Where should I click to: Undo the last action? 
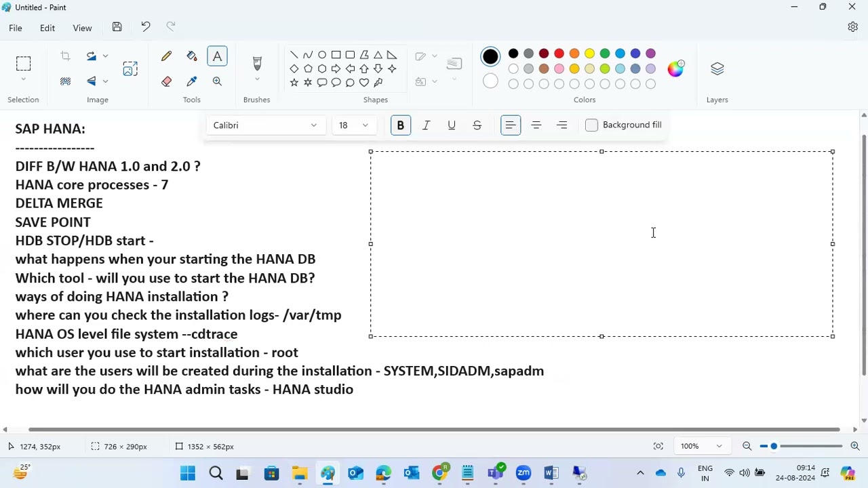[145, 26]
